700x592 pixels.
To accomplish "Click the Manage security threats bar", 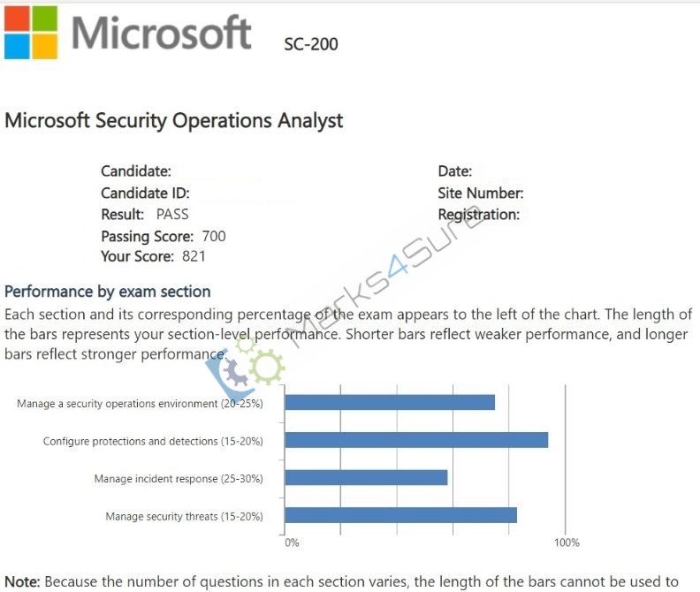I will [401, 515].
